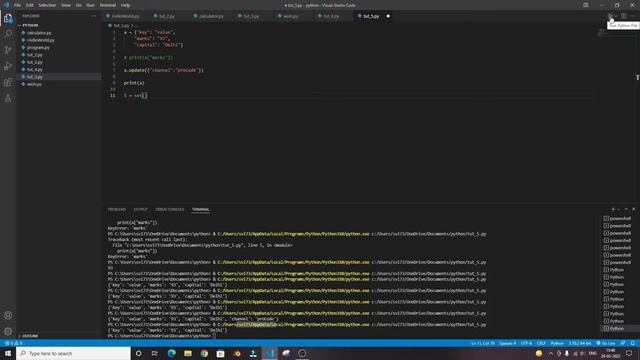Open the Terminal menu
The height and width of the screenshot is (360, 640).
108,5
